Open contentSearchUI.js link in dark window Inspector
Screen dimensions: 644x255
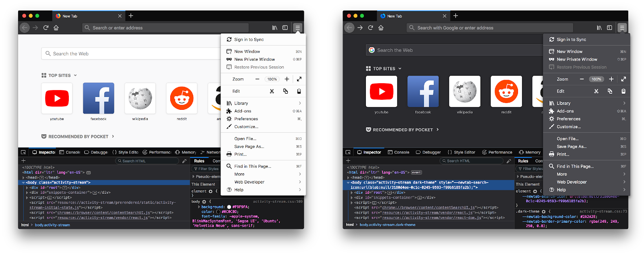click(429, 208)
